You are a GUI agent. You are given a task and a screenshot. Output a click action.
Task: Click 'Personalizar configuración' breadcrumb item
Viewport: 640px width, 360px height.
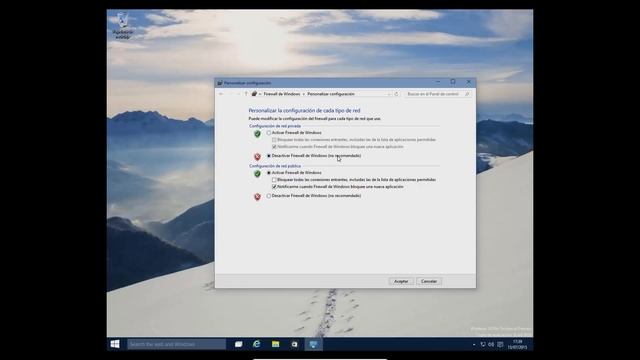tap(331, 94)
